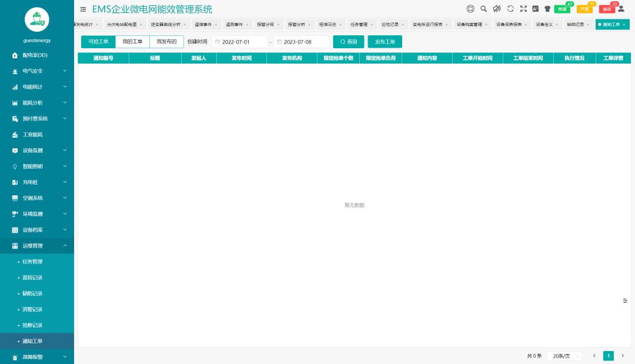Click the 查询 search button
Viewport: 635px width, 364px height.
(x=349, y=42)
